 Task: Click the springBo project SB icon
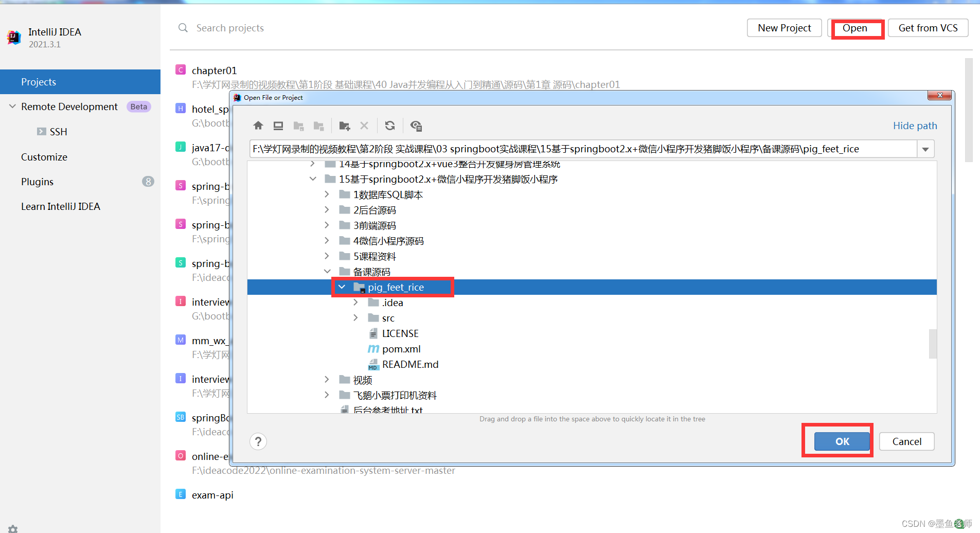click(x=181, y=417)
